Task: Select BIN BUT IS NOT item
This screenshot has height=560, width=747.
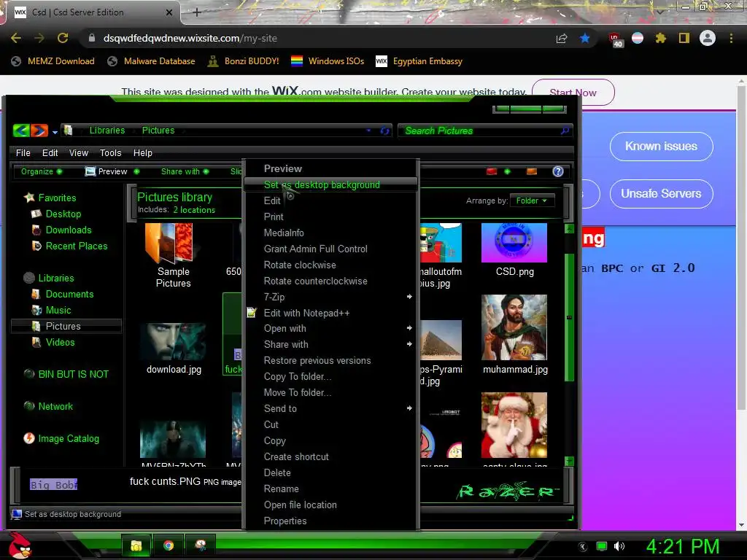Action: pos(66,374)
